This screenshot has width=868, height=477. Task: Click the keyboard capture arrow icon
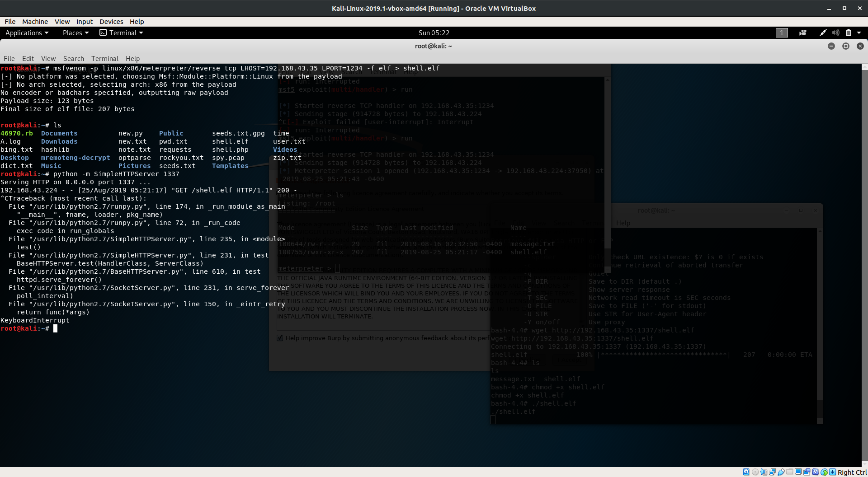point(832,472)
